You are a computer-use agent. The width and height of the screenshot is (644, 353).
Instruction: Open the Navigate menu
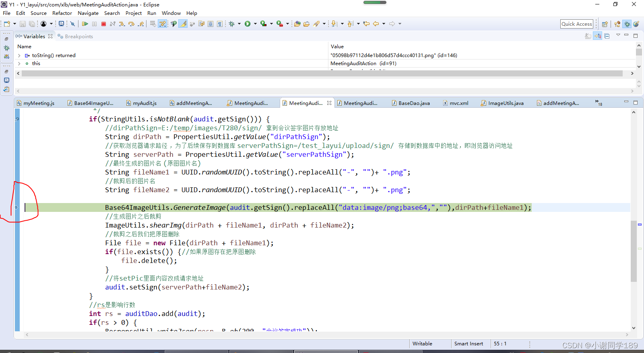click(x=88, y=13)
